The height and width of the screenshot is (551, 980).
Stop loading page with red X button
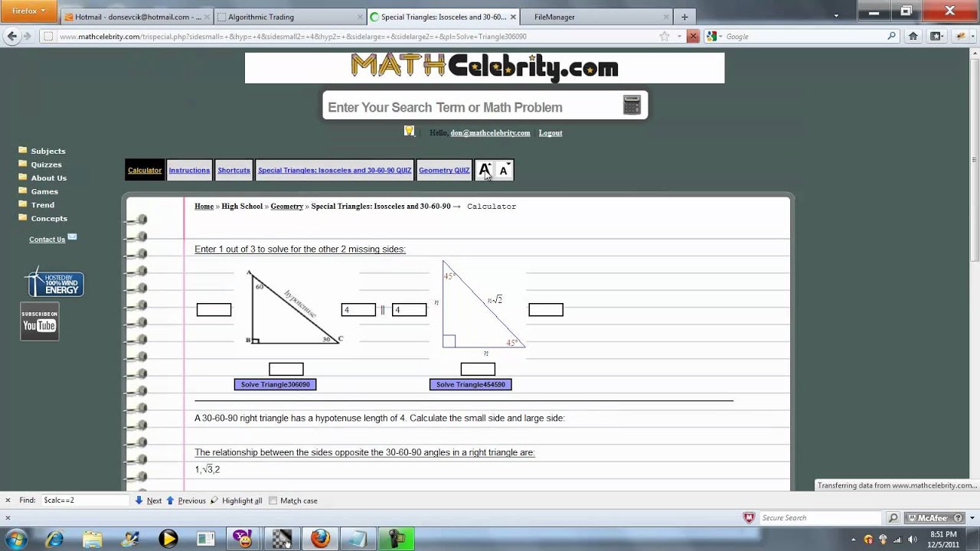tap(693, 36)
